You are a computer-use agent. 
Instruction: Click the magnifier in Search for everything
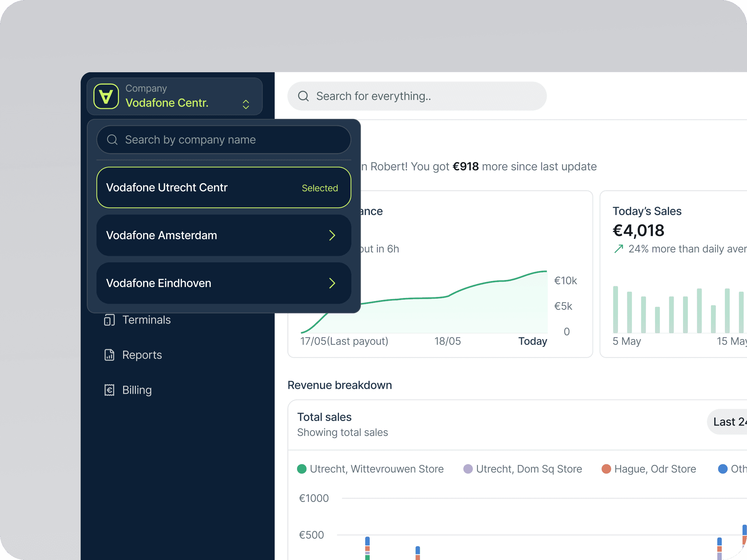(x=303, y=96)
